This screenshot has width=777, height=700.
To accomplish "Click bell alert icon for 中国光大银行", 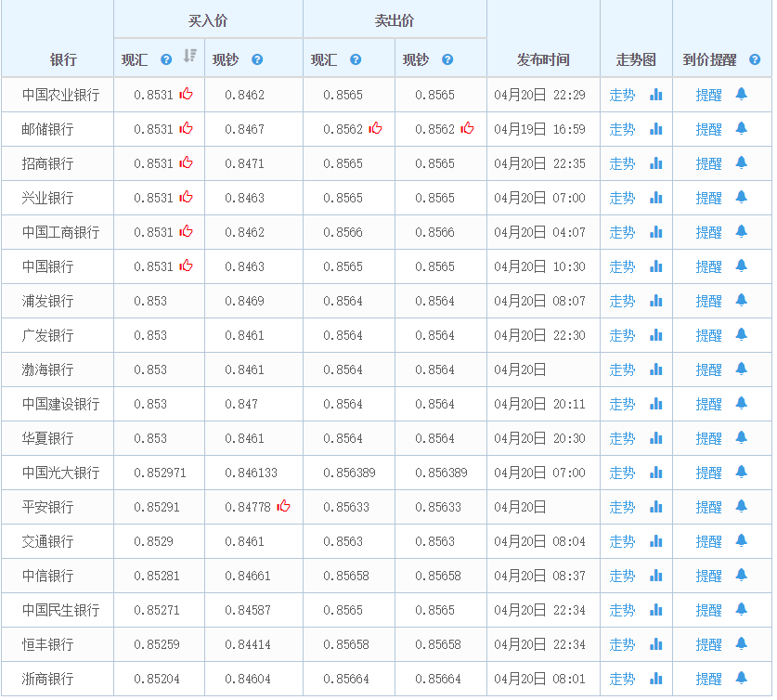I will pyautogui.click(x=742, y=472).
